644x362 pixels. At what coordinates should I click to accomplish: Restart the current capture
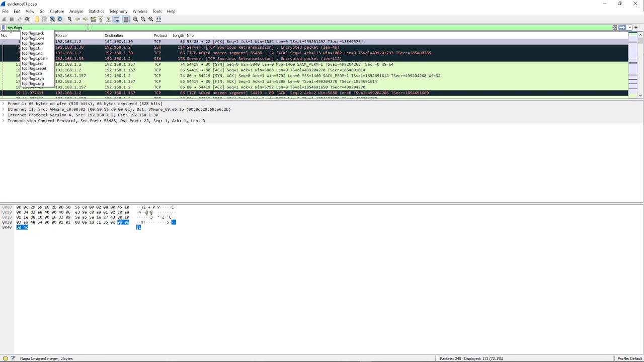click(x=19, y=19)
